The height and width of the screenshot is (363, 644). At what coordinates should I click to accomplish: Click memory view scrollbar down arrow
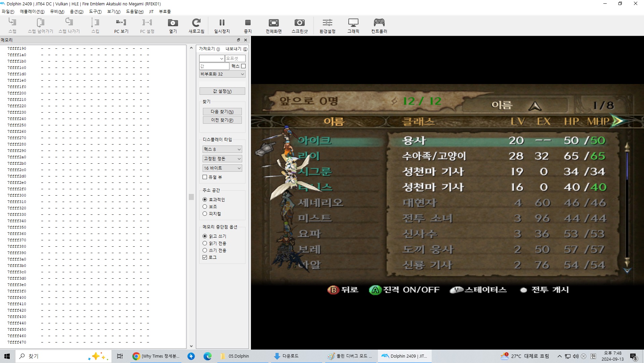pos(191,346)
